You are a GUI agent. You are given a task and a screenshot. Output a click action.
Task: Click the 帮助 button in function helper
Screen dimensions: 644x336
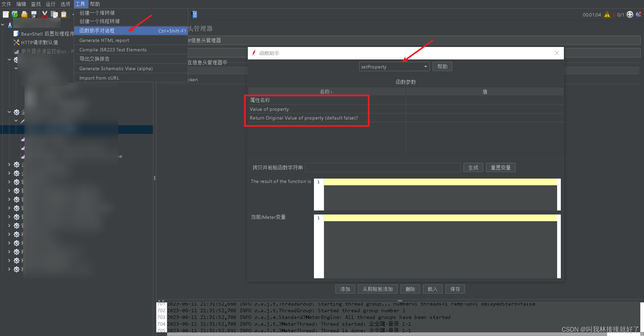(442, 66)
